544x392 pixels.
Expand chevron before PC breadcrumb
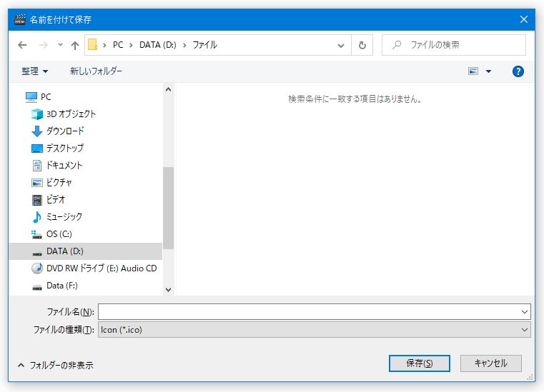pyautogui.click(x=104, y=45)
